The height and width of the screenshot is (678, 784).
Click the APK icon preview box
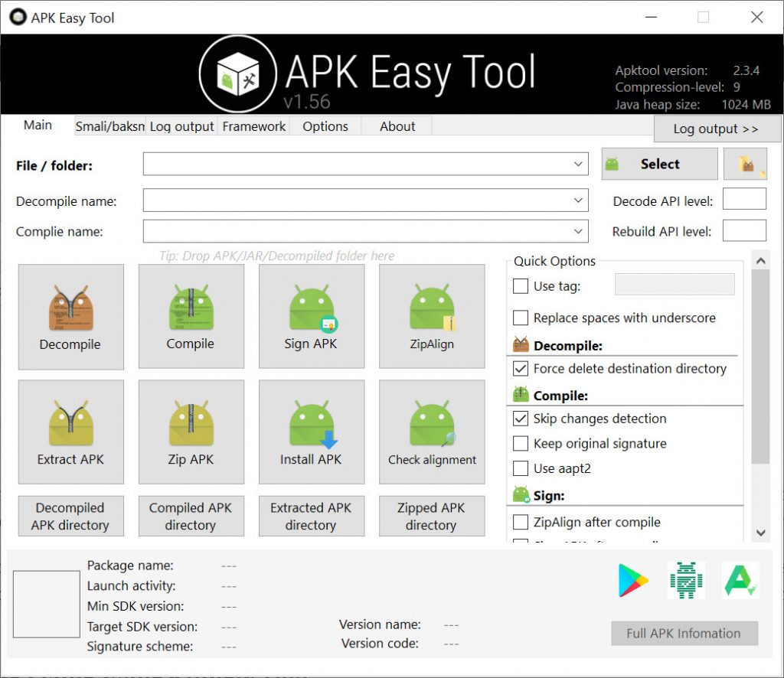coord(47,604)
